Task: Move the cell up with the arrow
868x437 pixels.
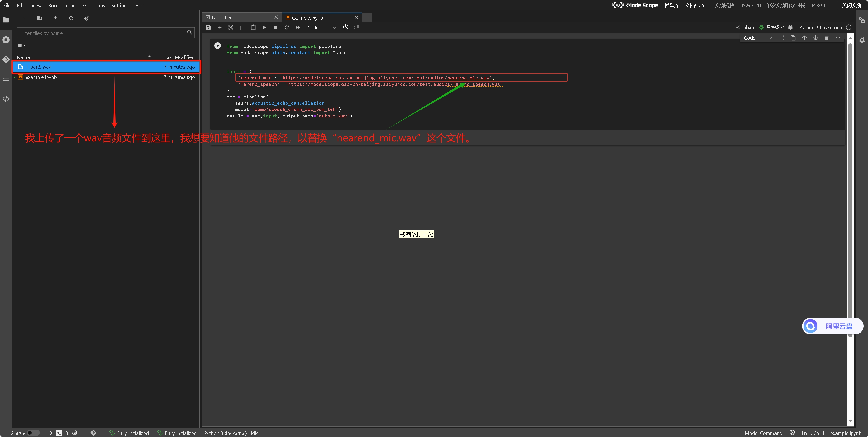Action: (x=804, y=38)
